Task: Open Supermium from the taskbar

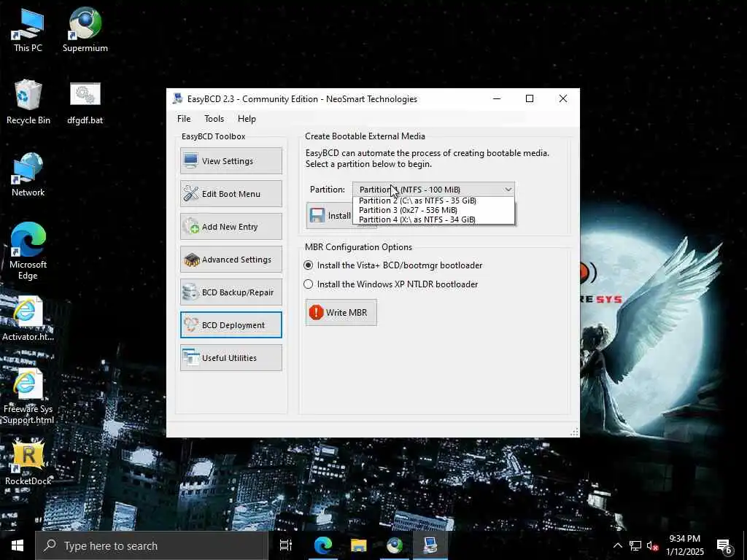Action: pyautogui.click(x=395, y=545)
